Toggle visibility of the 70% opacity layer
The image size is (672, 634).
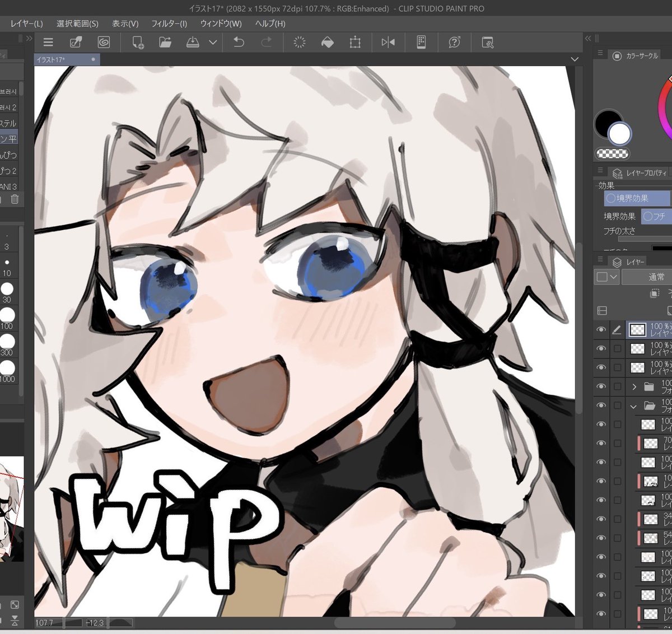[601, 443]
